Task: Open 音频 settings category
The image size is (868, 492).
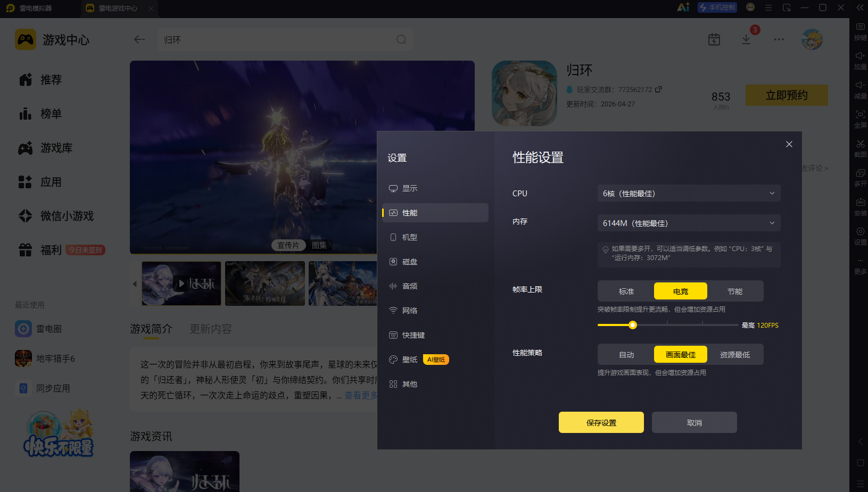Action: click(x=435, y=286)
